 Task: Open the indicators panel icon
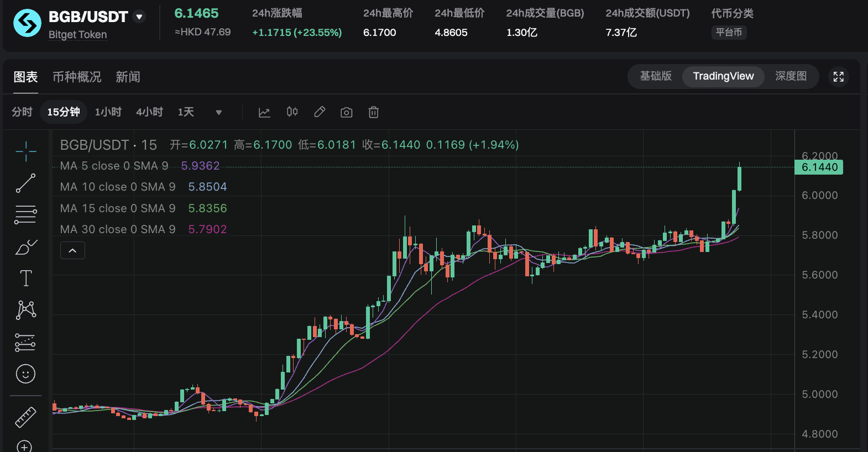[x=264, y=112]
